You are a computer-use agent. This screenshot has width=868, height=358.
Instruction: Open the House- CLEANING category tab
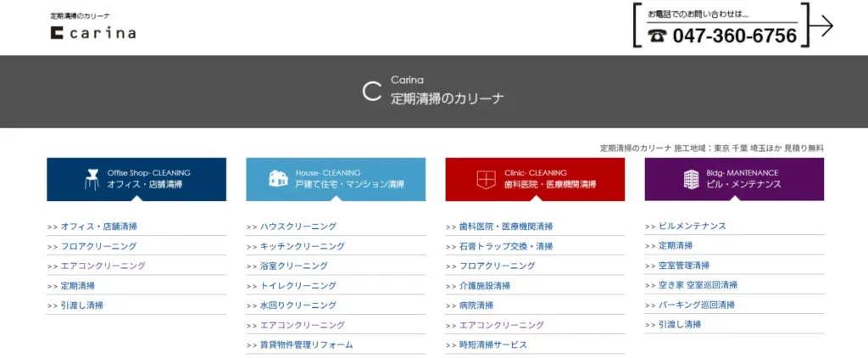point(336,179)
